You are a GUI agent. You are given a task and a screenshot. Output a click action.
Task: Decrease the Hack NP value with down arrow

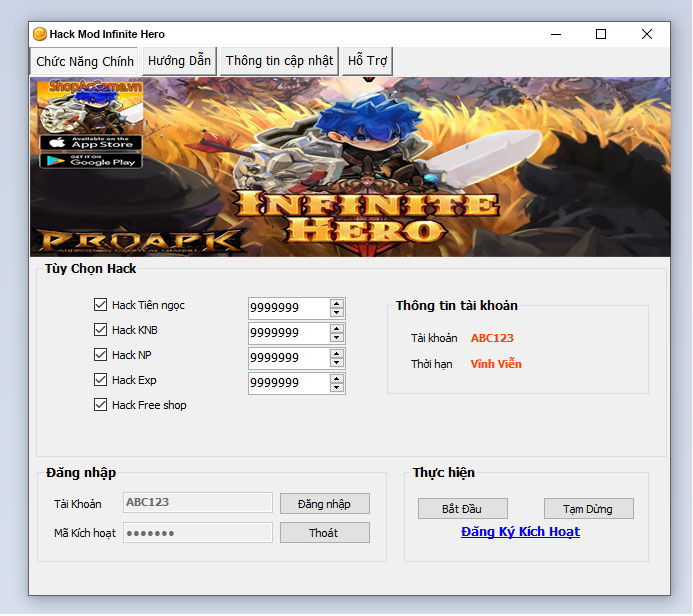pyautogui.click(x=336, y=363)
